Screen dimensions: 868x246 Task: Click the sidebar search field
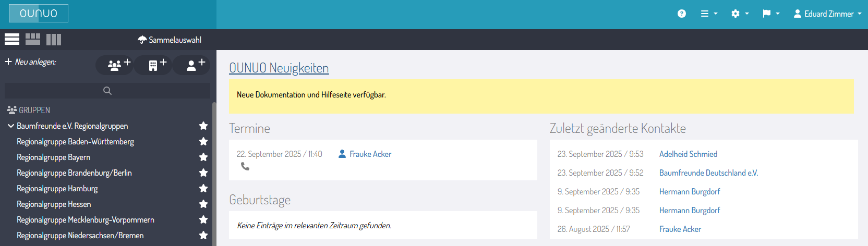(107, 91)
